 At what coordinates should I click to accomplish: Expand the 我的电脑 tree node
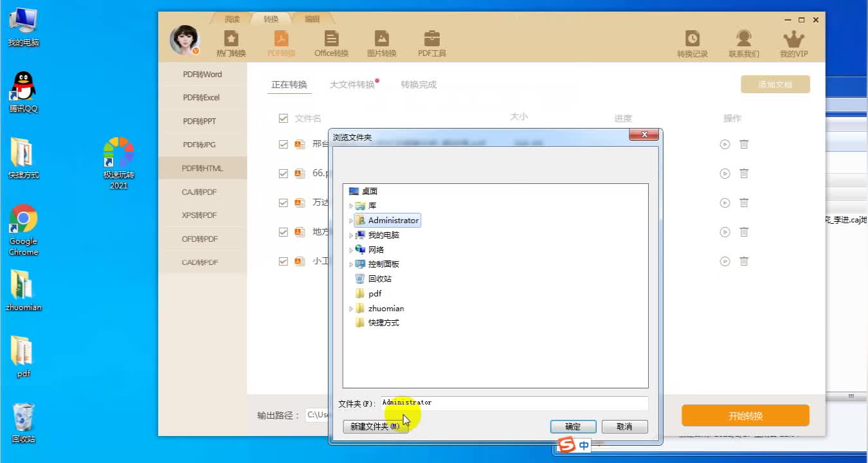(350, 235)
